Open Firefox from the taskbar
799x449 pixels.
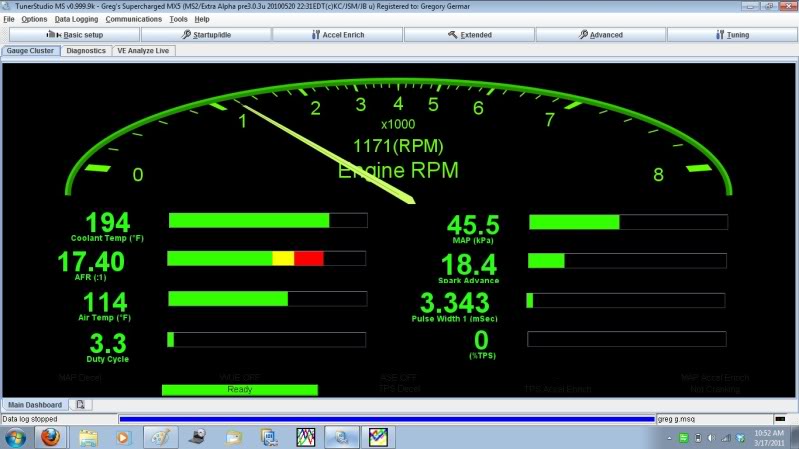50,437
